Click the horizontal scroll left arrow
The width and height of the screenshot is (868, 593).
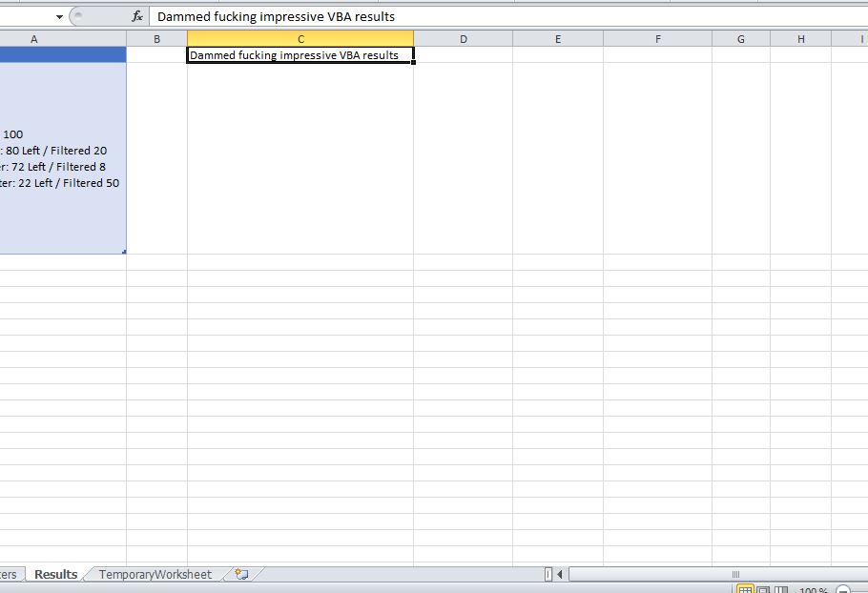[560, 574]
